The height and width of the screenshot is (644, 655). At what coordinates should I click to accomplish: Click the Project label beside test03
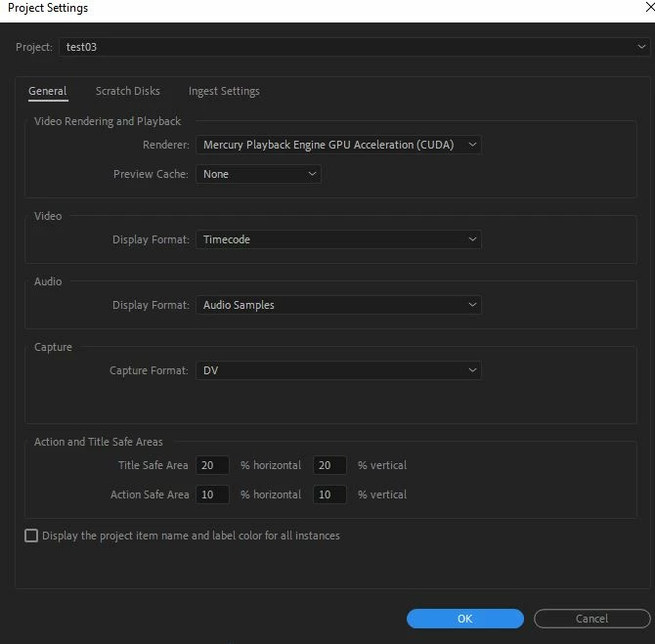34,47
